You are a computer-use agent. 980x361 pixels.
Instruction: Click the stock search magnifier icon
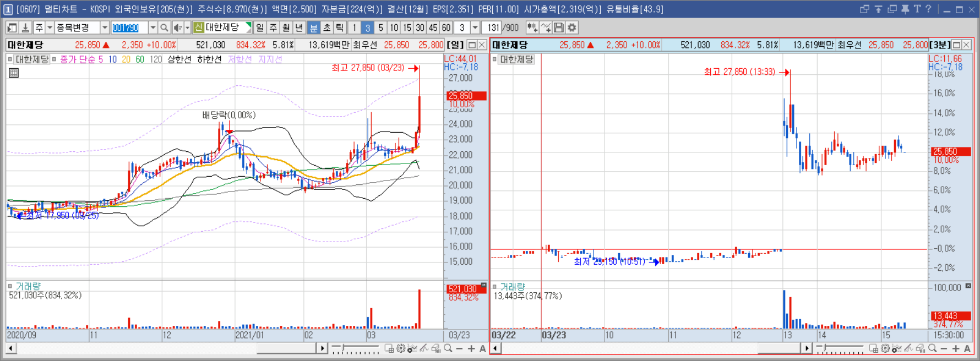coord(164,28)
